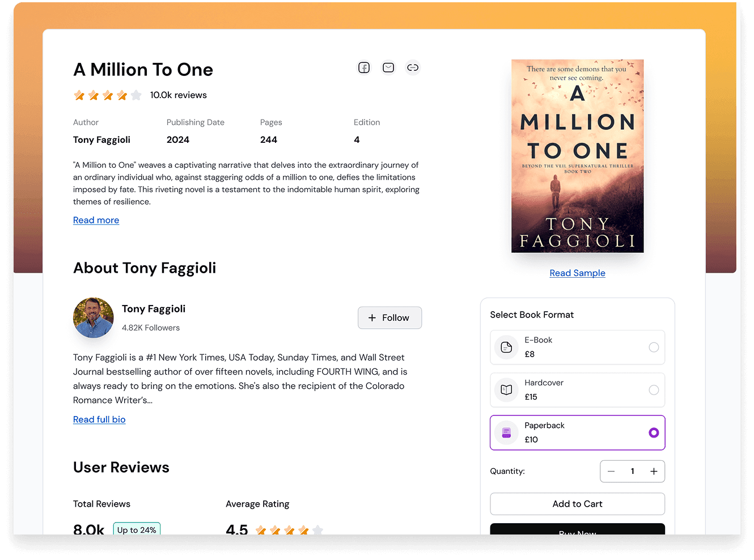
Task: Click the purple Paperback format icon
Action: coord(506,433)
